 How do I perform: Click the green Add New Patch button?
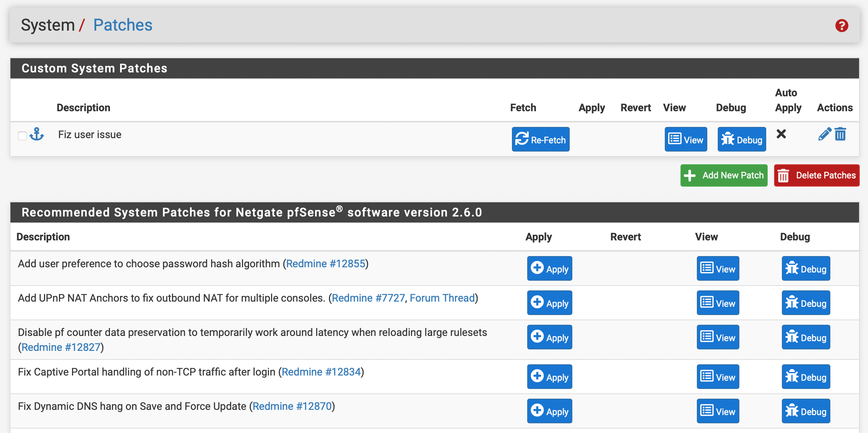click(x=724, y=175)
